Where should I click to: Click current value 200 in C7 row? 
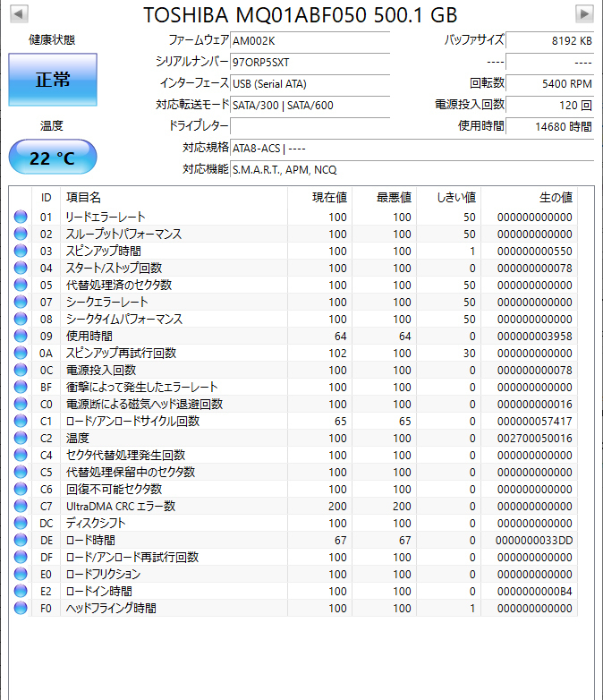(337, 507)
